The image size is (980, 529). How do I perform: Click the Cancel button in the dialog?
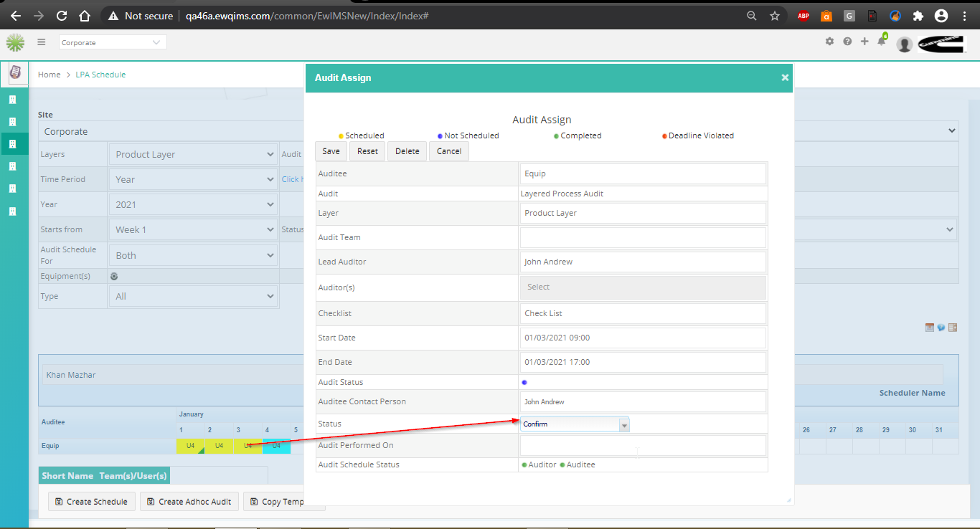[449, 151]
